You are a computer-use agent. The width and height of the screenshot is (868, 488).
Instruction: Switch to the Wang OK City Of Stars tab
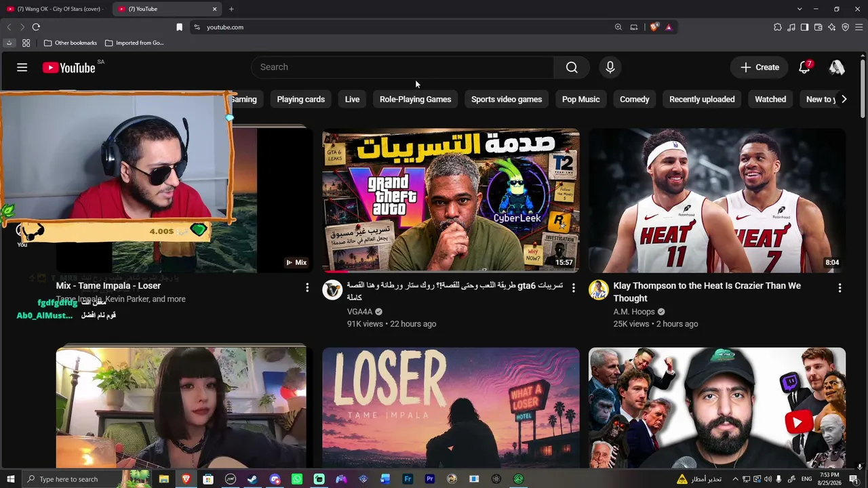tap(55, 9)
